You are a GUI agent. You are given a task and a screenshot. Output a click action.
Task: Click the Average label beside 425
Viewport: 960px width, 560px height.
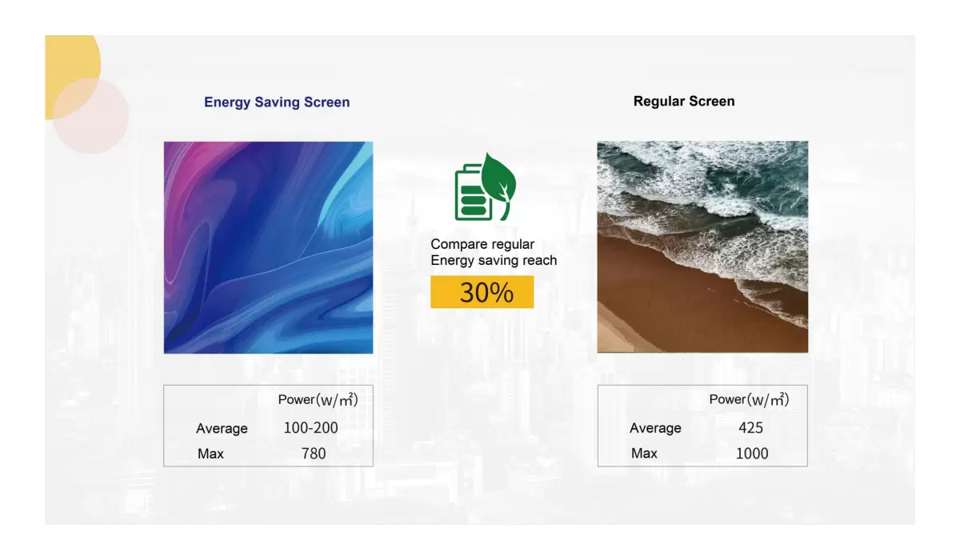click(x=655, y=428)
